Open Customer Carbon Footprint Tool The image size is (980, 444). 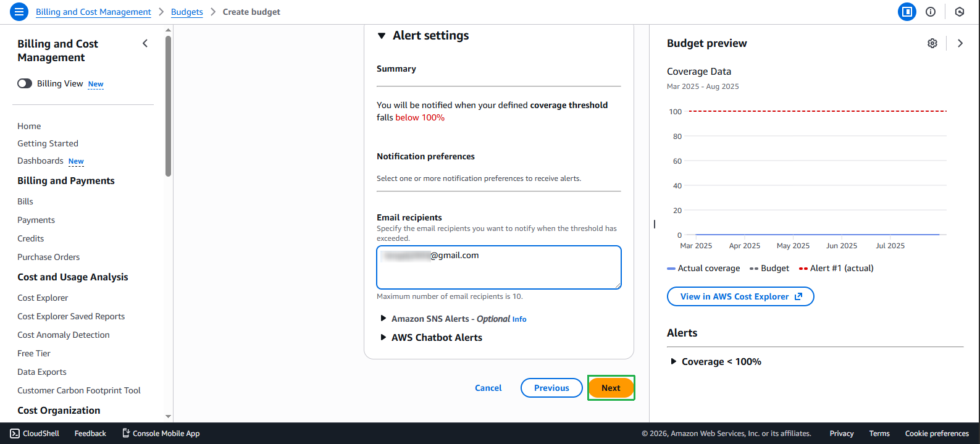79,390
